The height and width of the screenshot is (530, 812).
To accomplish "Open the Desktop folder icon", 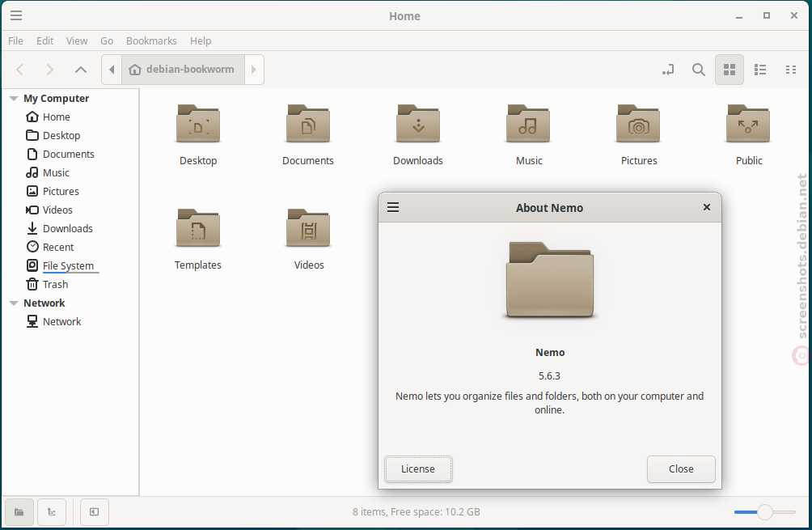I will tap(198, 125).
